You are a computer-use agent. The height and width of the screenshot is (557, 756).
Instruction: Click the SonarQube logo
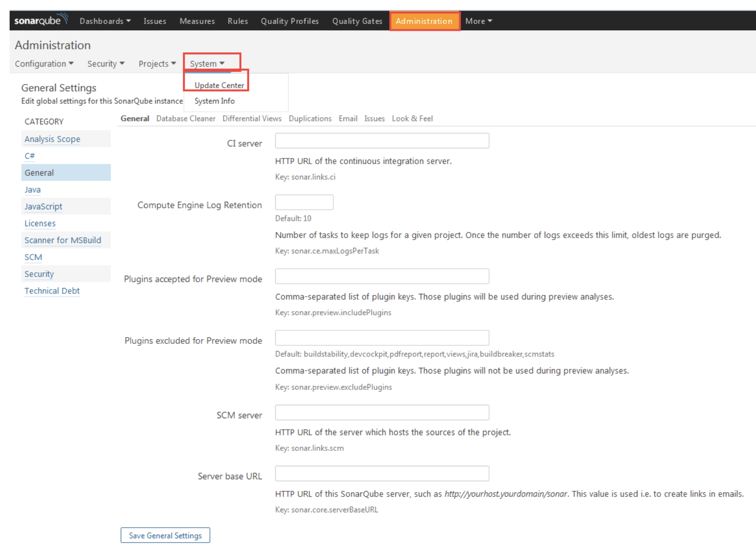[x=41, y=20]
